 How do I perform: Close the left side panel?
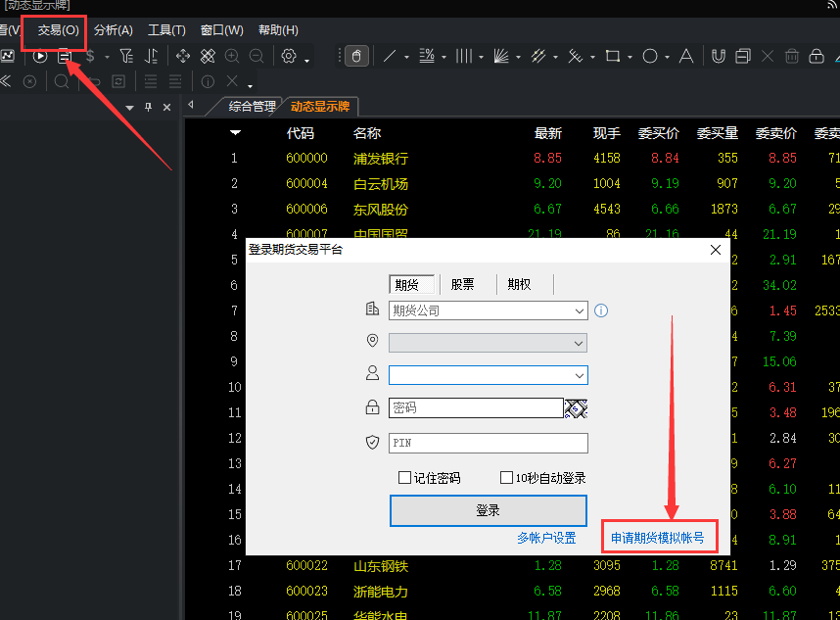point(166,107)
